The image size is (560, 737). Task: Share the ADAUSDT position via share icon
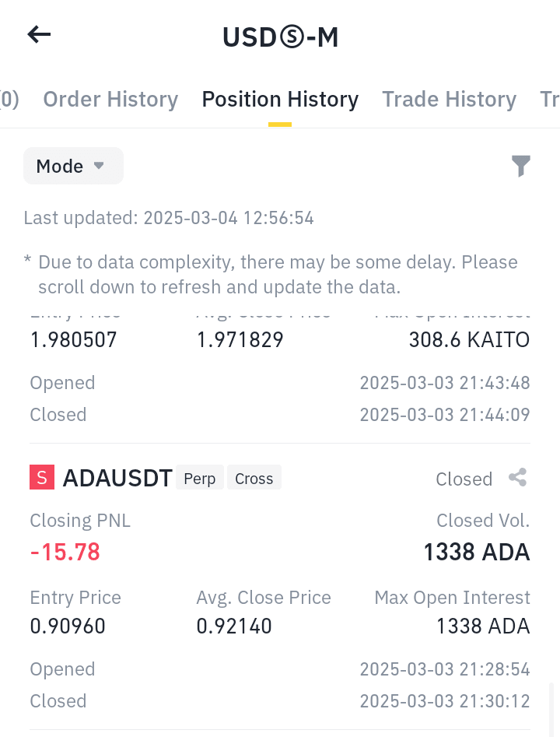(518, 478)
